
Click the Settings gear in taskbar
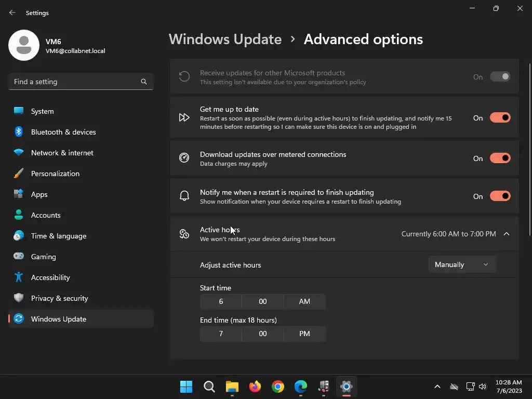pos(347,387)
